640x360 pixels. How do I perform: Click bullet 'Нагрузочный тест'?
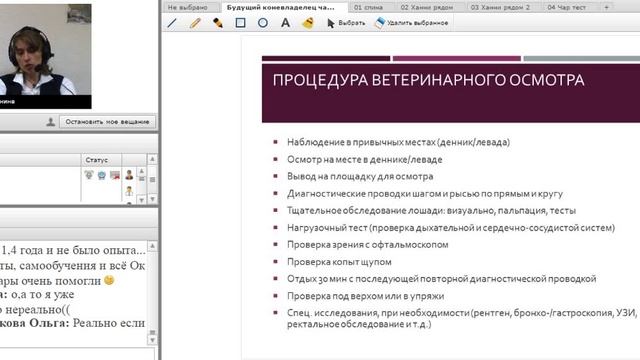pyautogui.click(x=451, y=227)
